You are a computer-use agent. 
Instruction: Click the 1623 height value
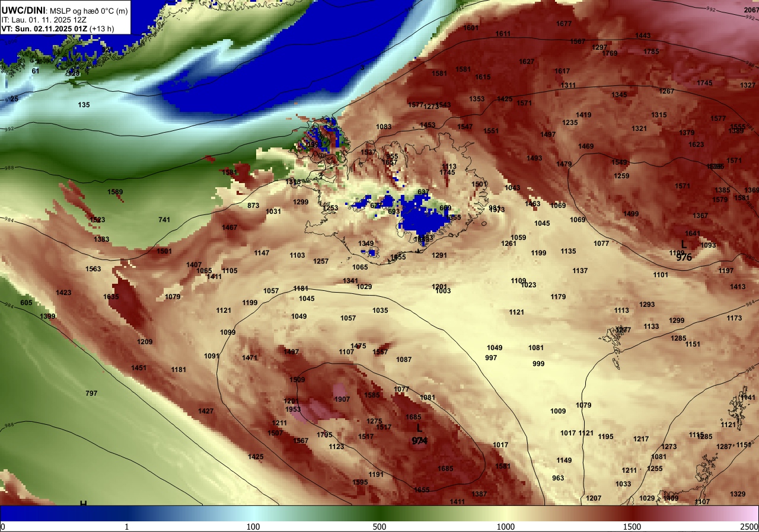(696, 145)
